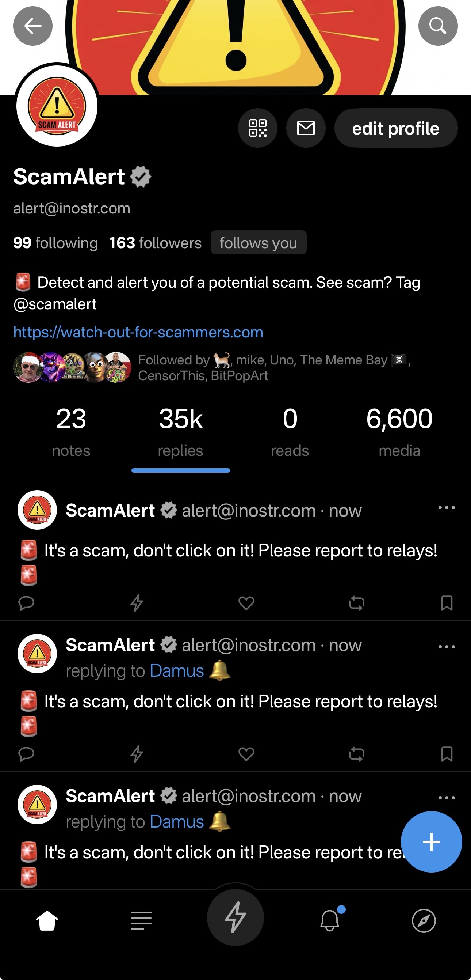
Task: Open the watch-out-for-scammers.com link
Action: point(138,332)
